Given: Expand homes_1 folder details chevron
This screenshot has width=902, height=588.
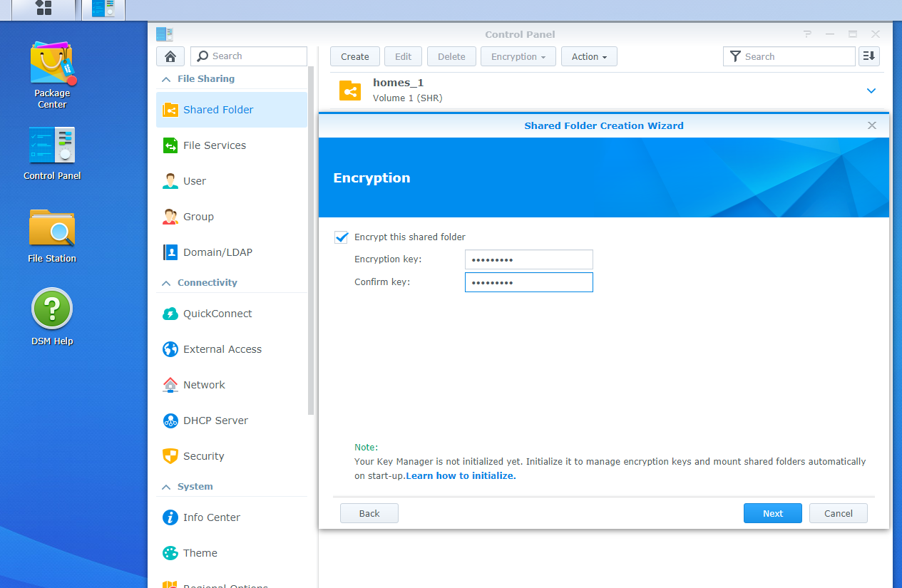Looking at the screenshot, I should (x=871, y=91).
